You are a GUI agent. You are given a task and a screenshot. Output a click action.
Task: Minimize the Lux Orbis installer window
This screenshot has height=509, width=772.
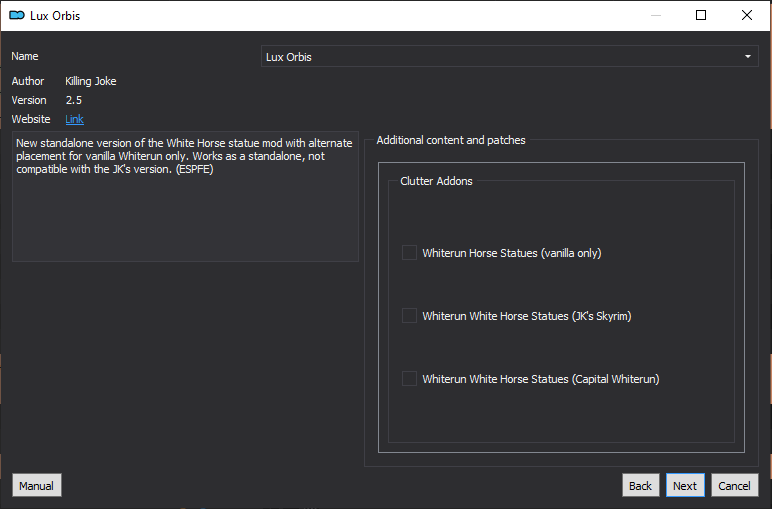(x=656, y=16)
